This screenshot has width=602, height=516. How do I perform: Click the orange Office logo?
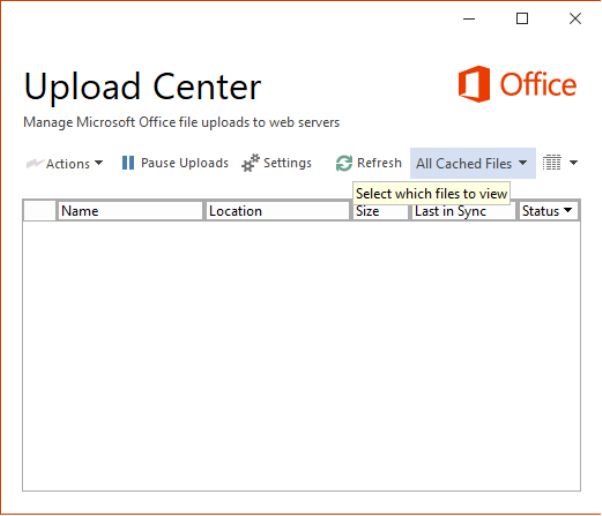coord(517,84)
